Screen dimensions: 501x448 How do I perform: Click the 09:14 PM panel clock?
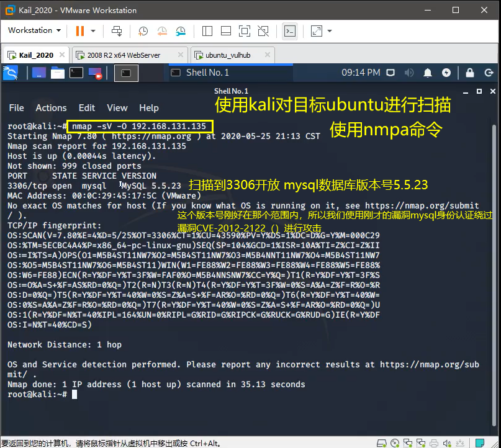point(361,73)
